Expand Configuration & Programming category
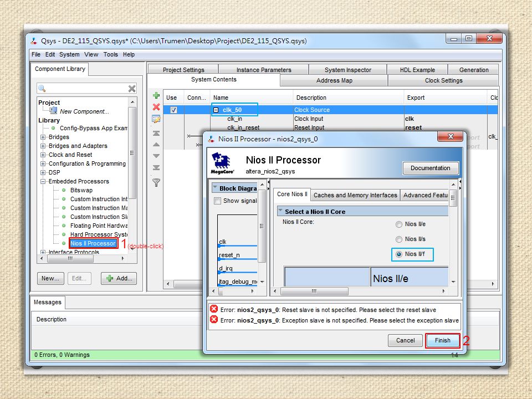This screenshot has width=532, height=399. [43, 163]
